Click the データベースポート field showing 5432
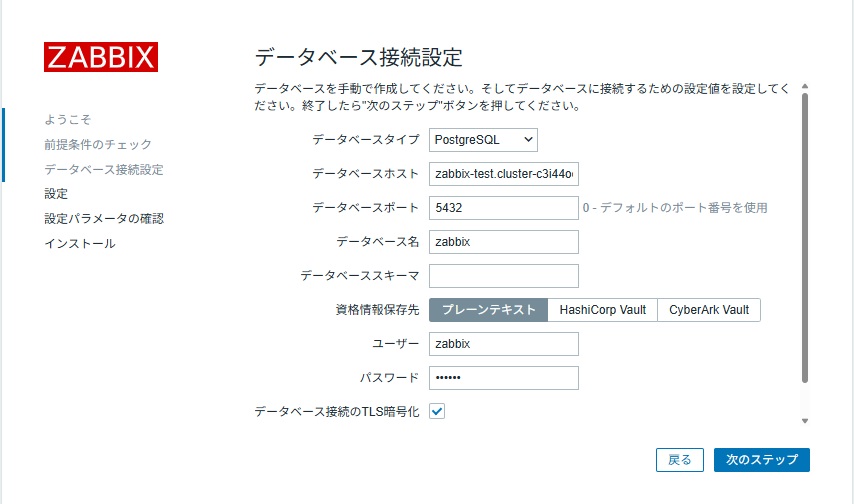854x504 pixels. 504,208
